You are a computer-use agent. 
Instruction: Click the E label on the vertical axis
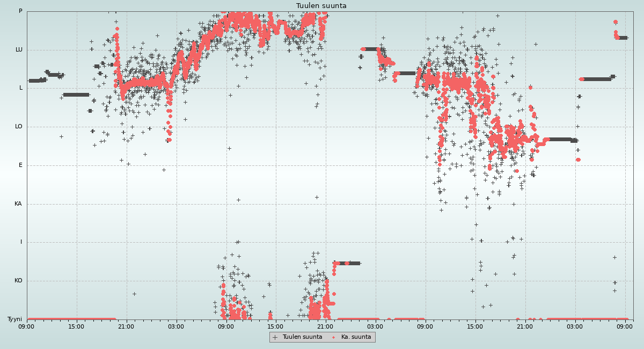click(x=21, y=165)
